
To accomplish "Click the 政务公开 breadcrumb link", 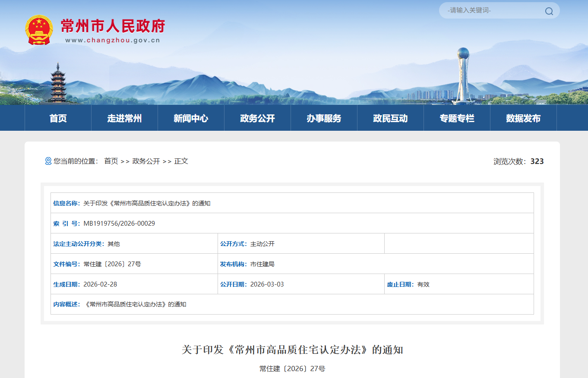I will [x=146, y=161].
